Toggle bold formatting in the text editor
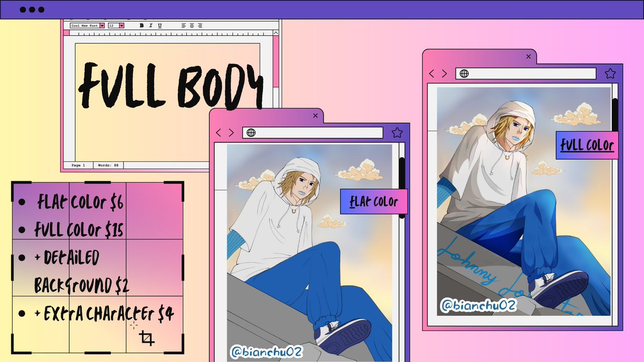The width and height of the screenshot is (644, 362). (141, 25)
